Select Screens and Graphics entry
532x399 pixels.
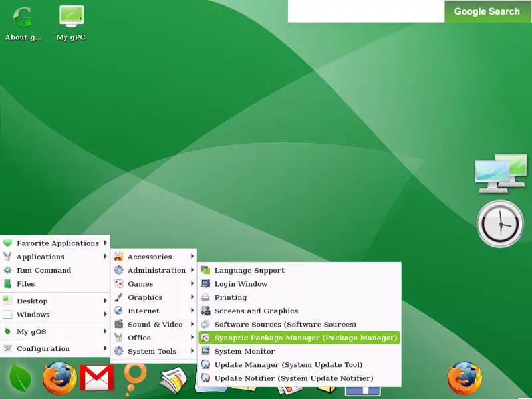(x=299, y=311)
